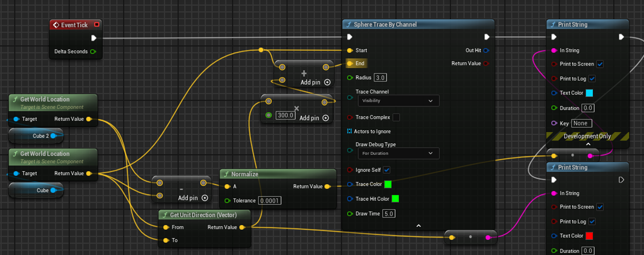Viewport: 644px width, 255px height.
Task: Select the Get Unit Direction (Vector) title
Action: coord(203,215)
